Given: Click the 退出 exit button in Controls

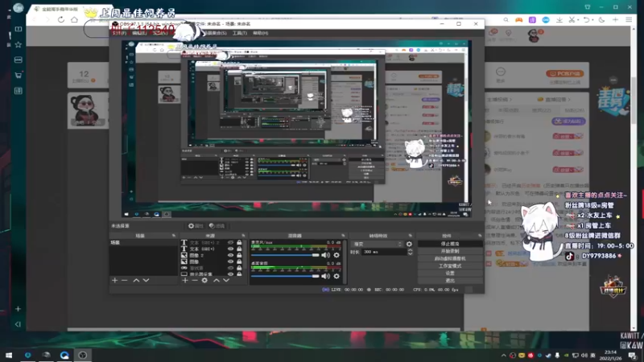Looking at the screenshot, I should coord(450,280).
